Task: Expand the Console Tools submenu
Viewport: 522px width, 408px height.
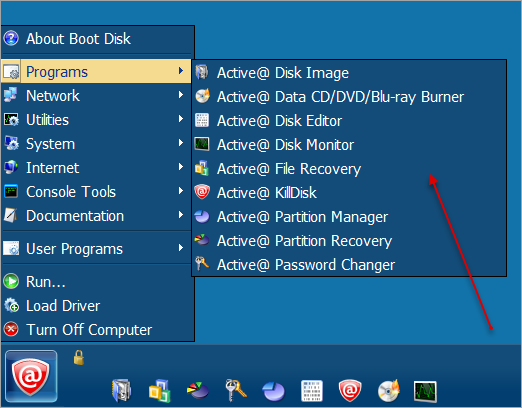Action: [x=96, y=192]
